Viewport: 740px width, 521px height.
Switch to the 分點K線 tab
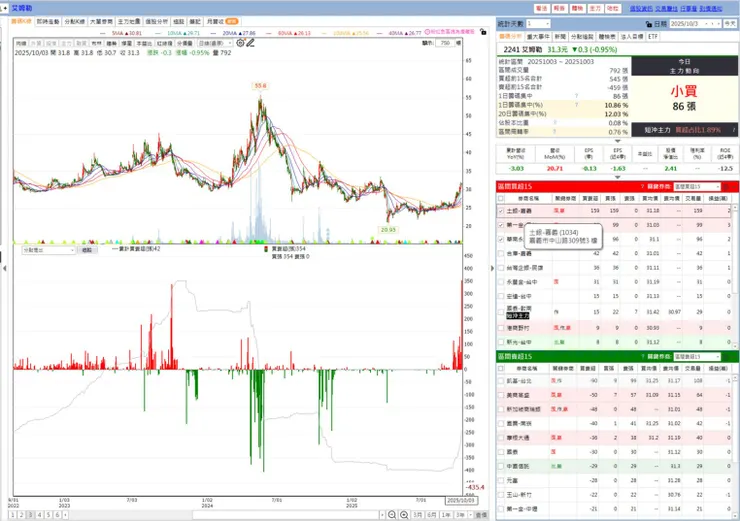[74, 22]
